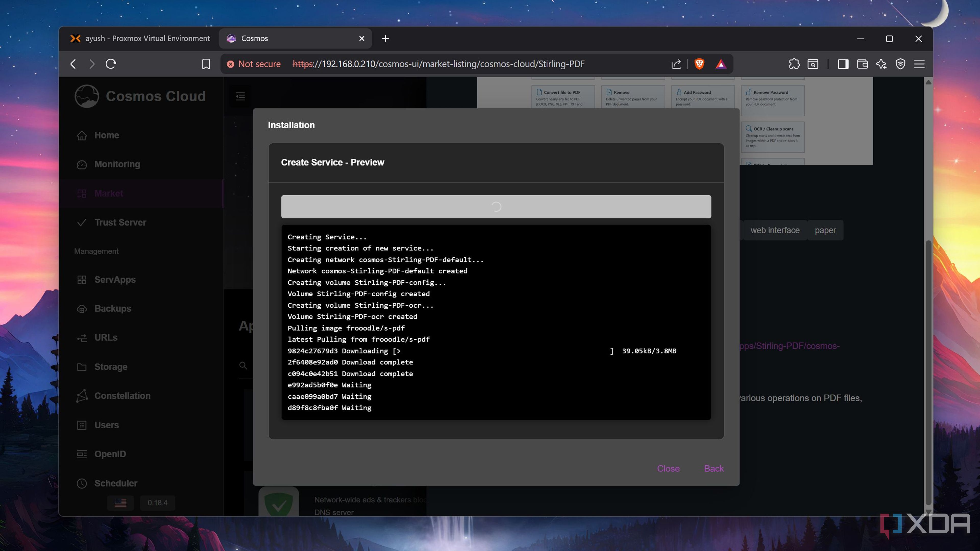Go back to the previous page in the browser

[73, 64]
